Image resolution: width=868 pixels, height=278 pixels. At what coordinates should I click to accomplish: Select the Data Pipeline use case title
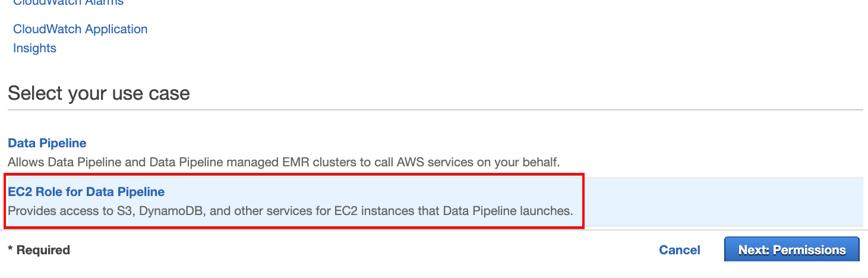point(47,143)
